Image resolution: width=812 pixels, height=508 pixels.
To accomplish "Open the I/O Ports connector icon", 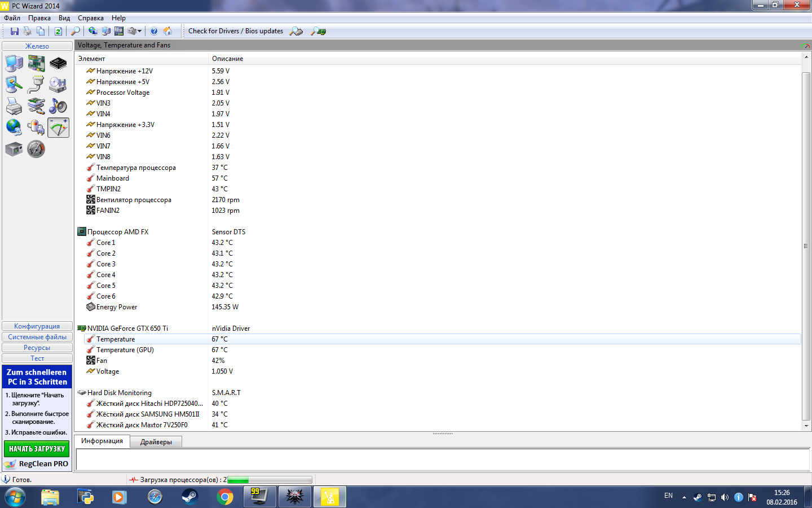I will coord(36,85).
